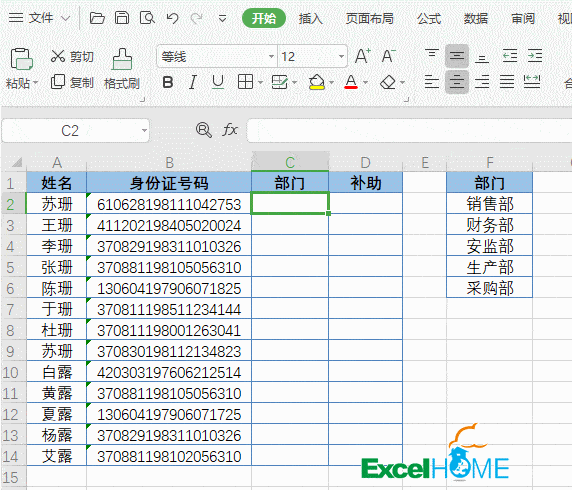Switch to the 插入 tab
Screen dimensions: 572x490
point(310,18)
